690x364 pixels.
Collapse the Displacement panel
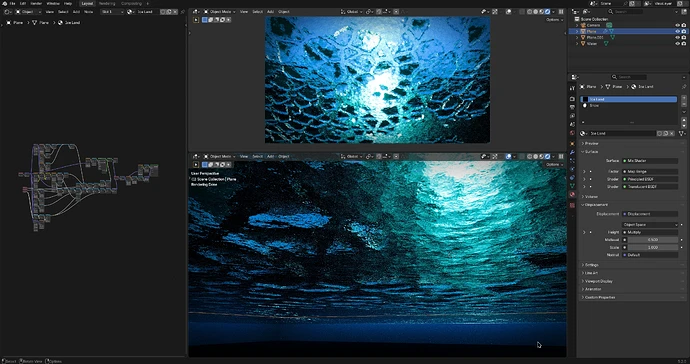tap(632, 205)
